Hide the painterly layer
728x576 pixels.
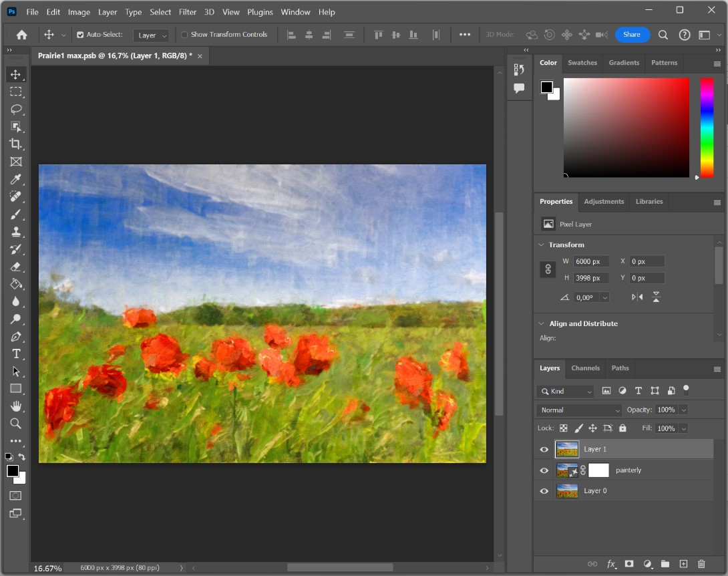coord(544,470)
